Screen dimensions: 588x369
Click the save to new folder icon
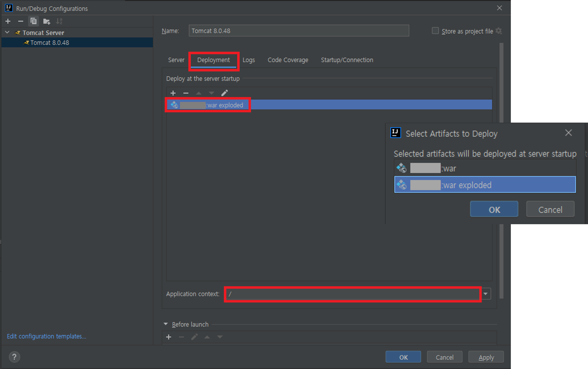46,21
